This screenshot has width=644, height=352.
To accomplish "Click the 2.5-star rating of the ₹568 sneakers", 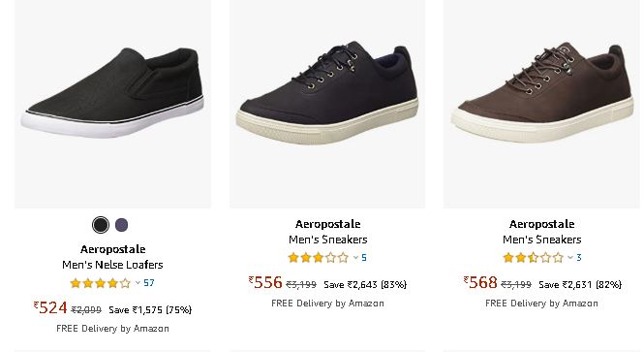I will [x=533, y=258].
